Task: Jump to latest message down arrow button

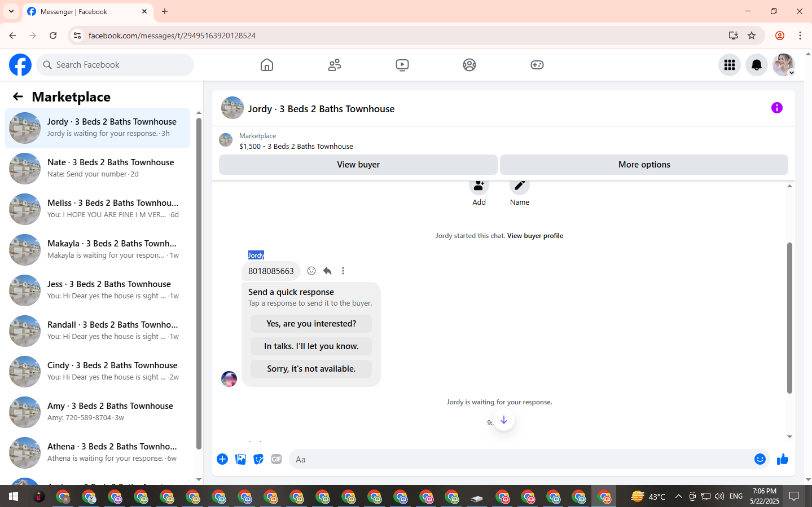Action: 504,420
